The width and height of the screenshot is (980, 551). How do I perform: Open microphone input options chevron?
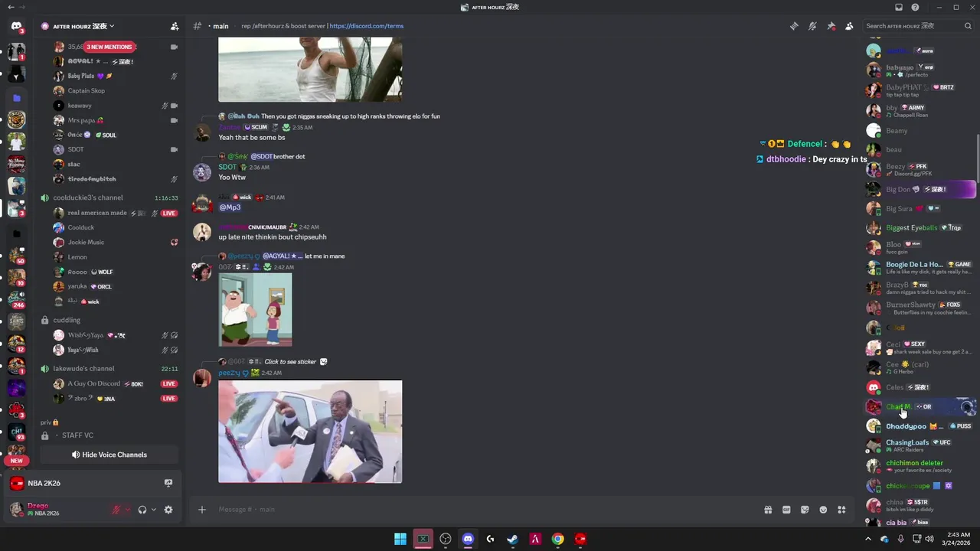click(128, 510)
